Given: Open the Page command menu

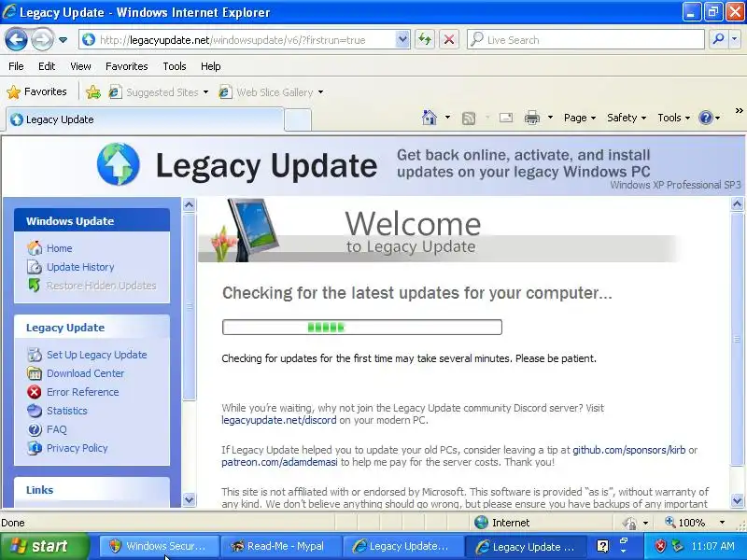Looking at the screenshot, I should [x=579, y=118].
